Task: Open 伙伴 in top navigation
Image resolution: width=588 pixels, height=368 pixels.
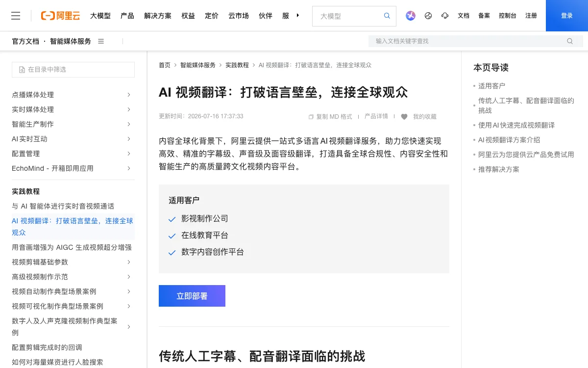Action: pyautogui.click(x=266, y=16)
